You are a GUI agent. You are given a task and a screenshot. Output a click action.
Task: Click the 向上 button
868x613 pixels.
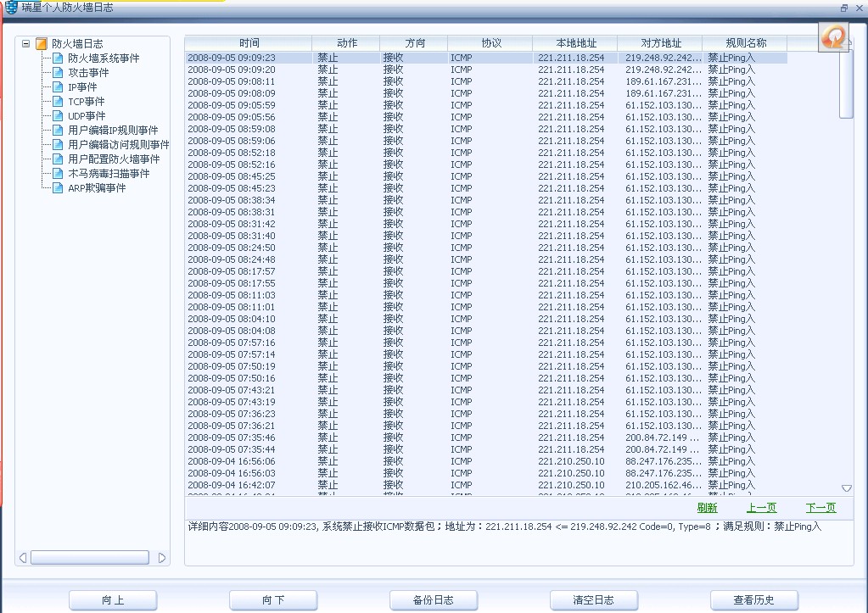(113, 600)
